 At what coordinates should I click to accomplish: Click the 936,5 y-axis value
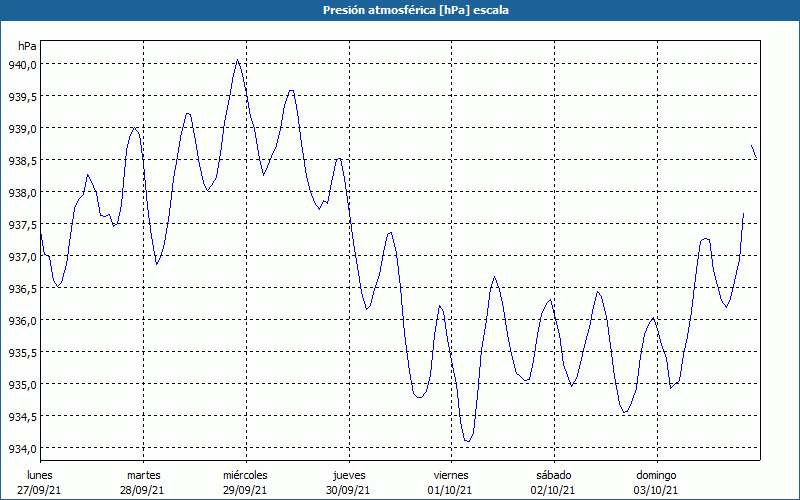coord(22,289)
